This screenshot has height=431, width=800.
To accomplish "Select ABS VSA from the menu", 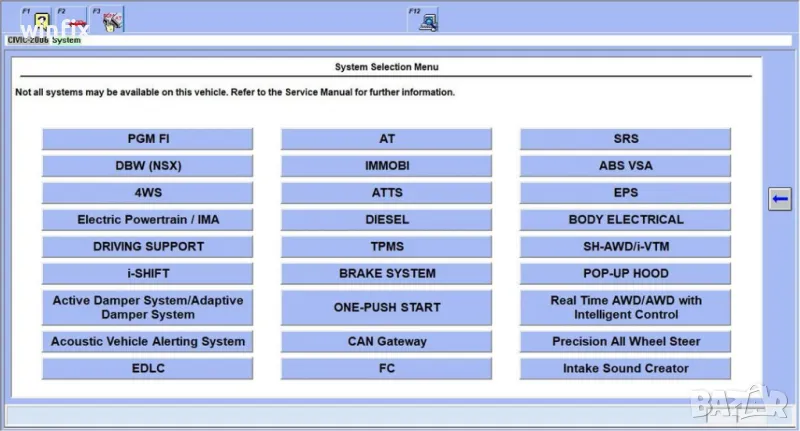I will pos(625,166).
